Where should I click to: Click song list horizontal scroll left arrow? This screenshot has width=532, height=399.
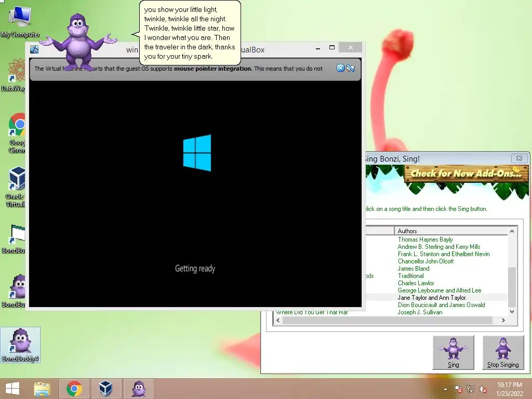coord(278,320)
